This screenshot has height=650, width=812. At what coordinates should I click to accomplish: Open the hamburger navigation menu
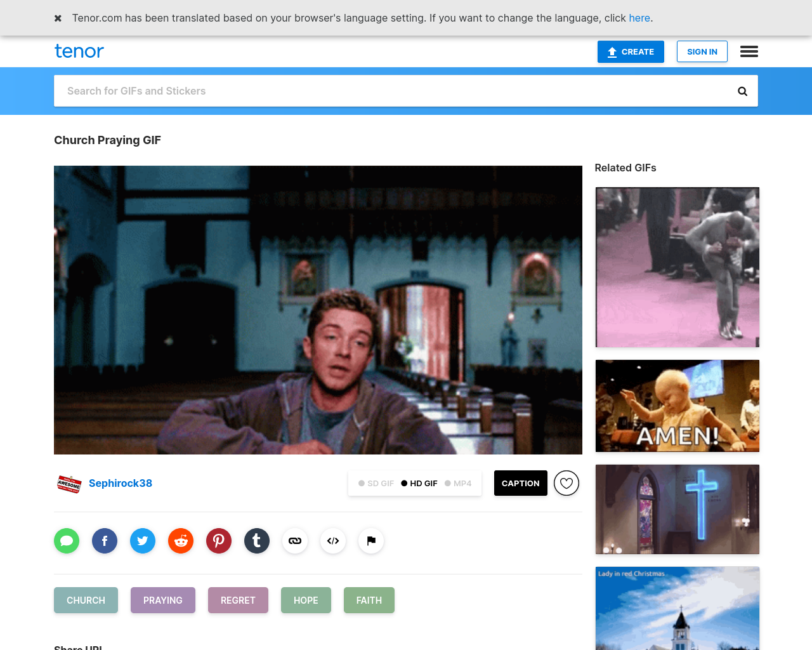[749, 51]
